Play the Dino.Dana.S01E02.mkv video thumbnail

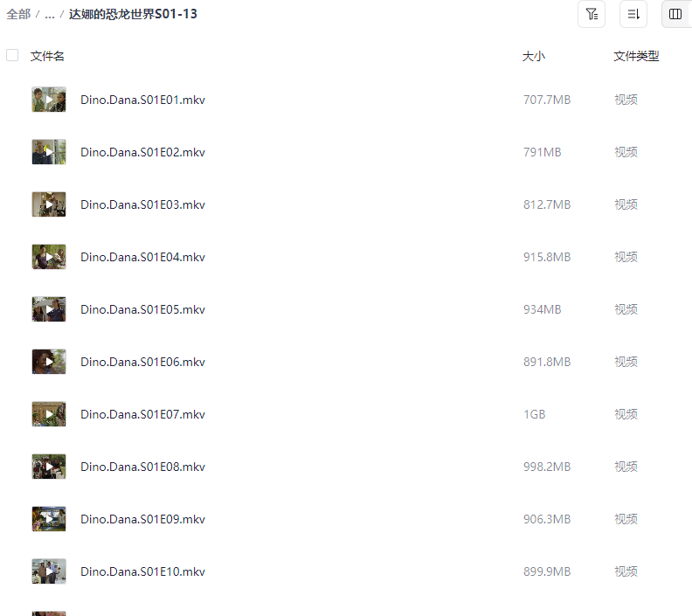49,152
